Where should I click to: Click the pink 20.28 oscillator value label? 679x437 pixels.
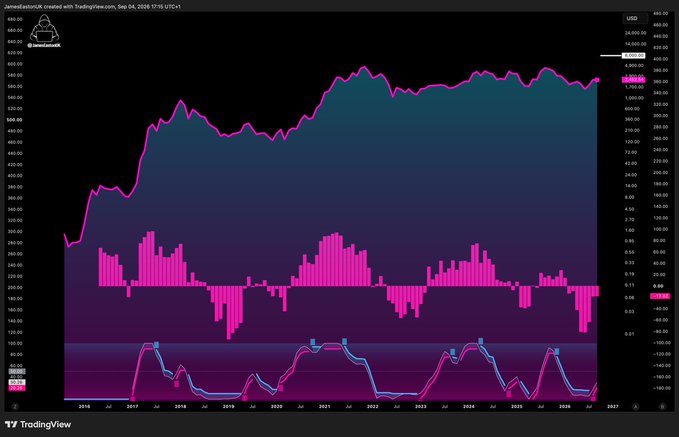[17, 388]
